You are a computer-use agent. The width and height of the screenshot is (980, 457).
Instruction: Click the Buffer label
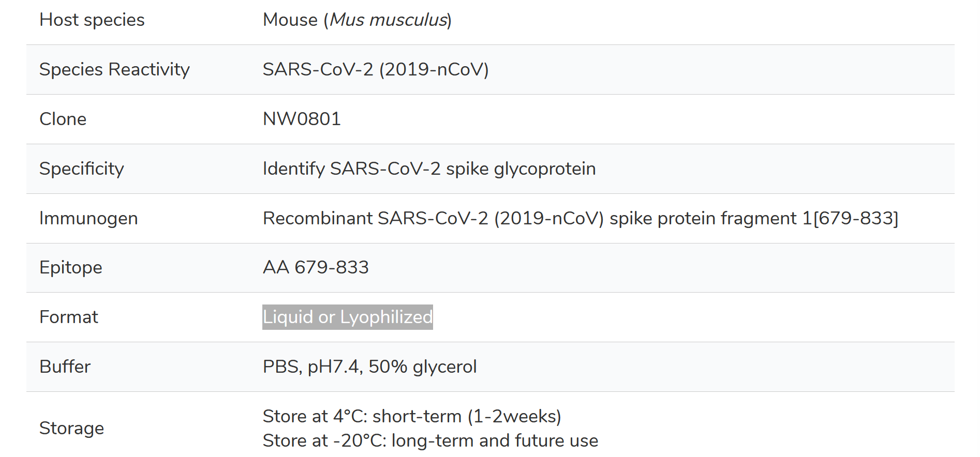coord(65,367)
